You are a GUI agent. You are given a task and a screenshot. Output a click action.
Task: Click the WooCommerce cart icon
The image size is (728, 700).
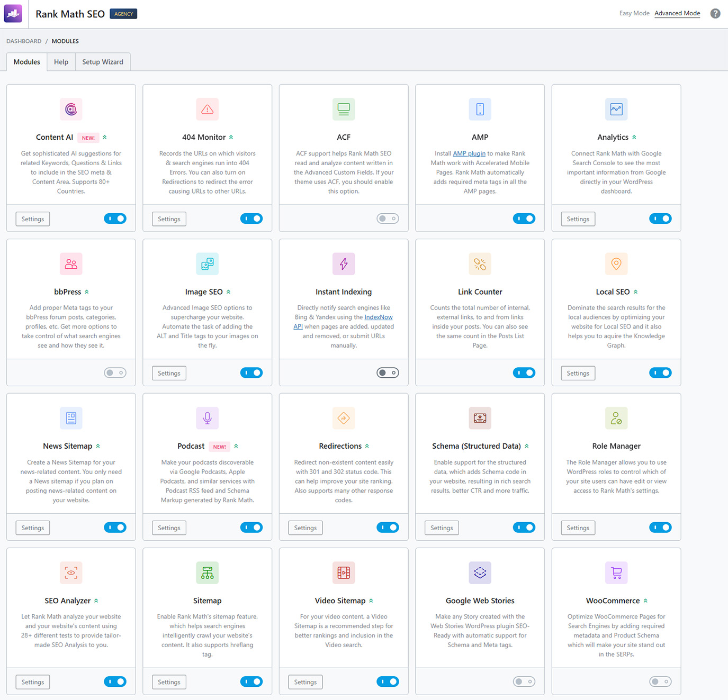(x=616, y=572)
